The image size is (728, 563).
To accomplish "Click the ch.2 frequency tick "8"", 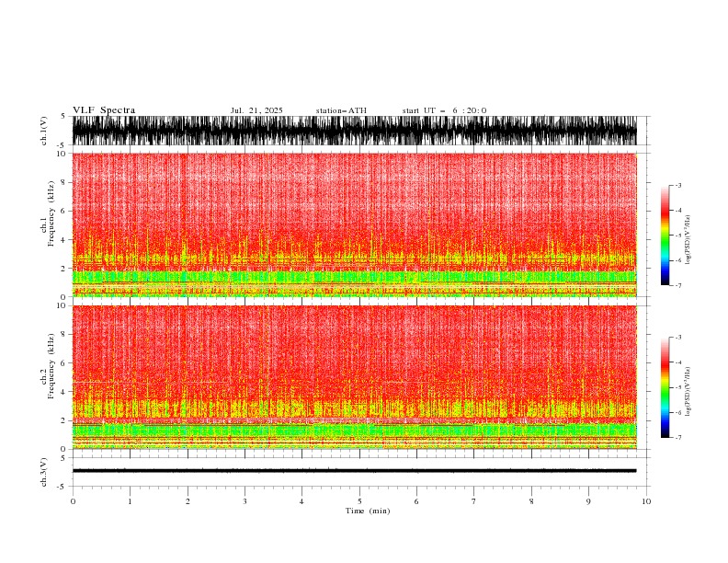I will (x=63, y=335).
